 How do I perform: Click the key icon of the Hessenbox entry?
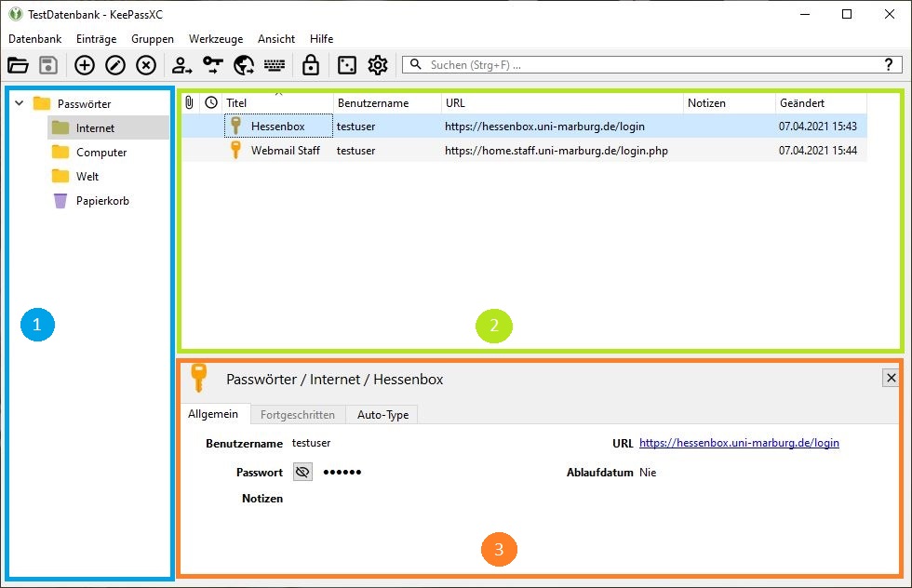click(235, 127)
